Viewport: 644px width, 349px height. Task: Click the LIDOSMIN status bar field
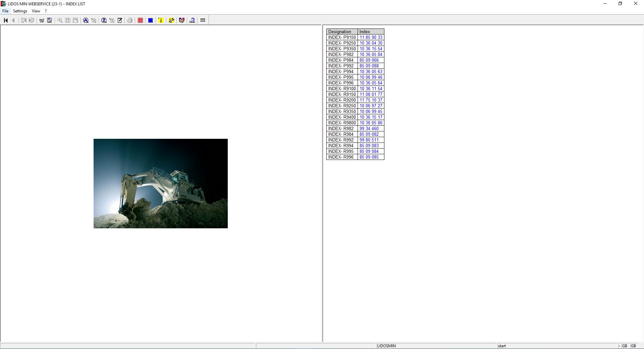tap(436, 346)
